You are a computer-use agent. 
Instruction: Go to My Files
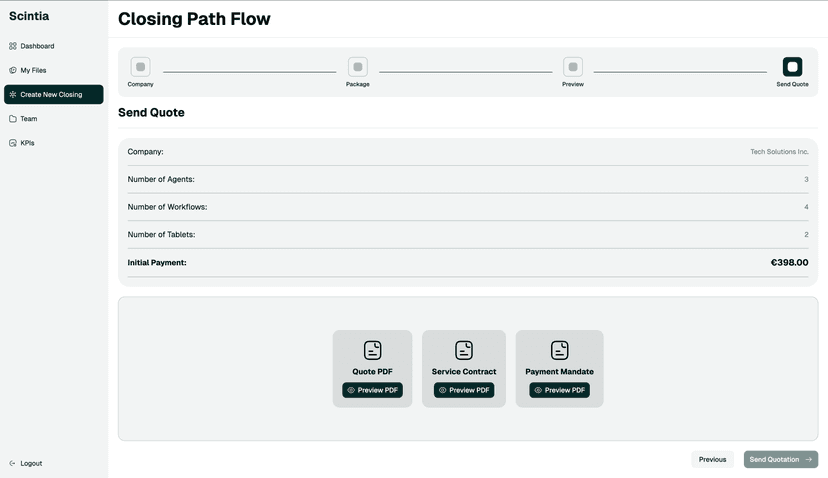[x=33, y=70]
